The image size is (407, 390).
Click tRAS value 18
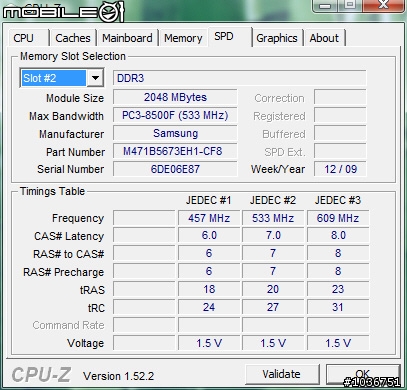209,289
